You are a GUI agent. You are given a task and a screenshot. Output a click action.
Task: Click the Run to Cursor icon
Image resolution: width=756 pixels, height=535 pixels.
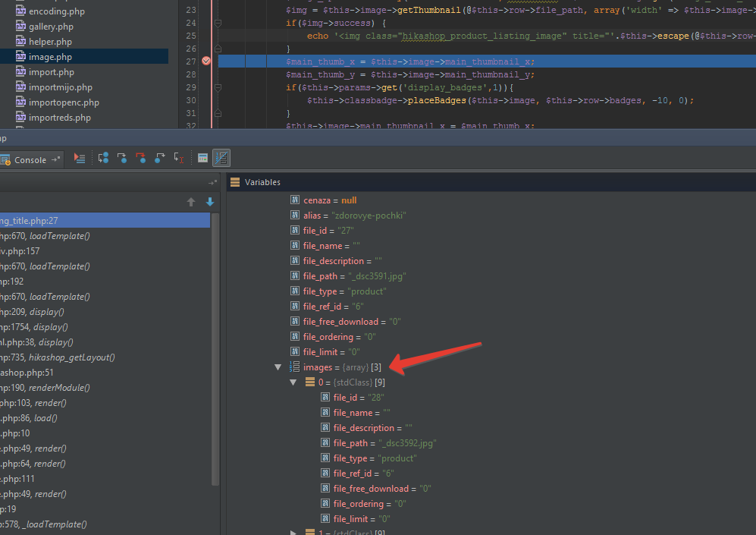(179, 158)
